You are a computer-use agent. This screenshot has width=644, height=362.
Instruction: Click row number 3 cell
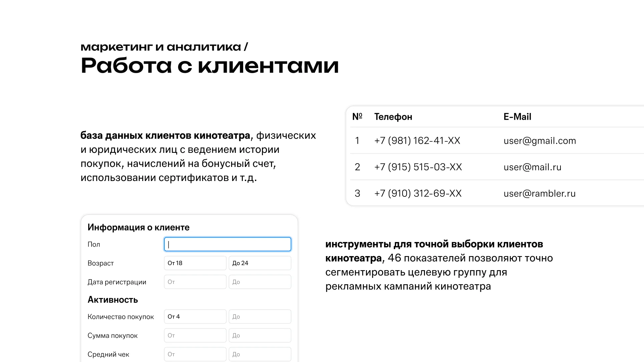click(357, 193)
